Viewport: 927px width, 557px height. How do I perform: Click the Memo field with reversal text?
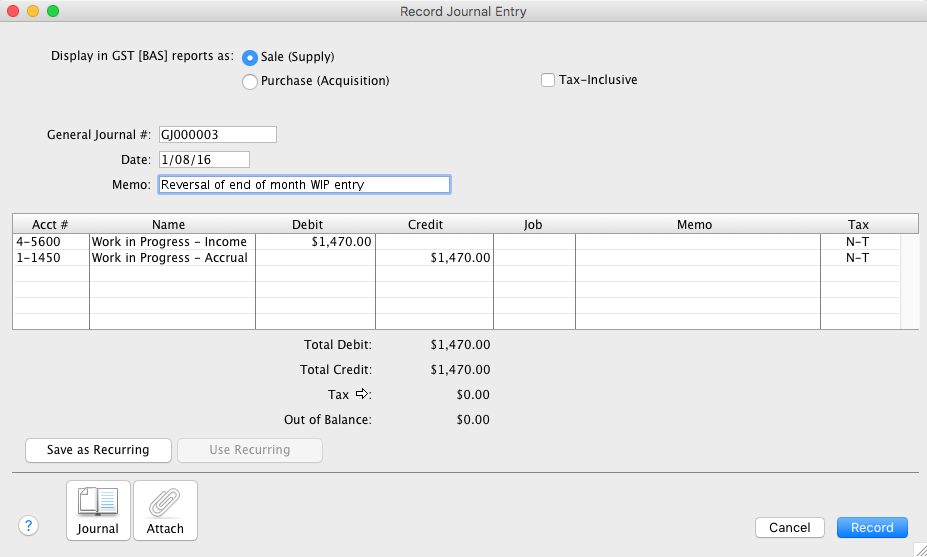[303, 185]
